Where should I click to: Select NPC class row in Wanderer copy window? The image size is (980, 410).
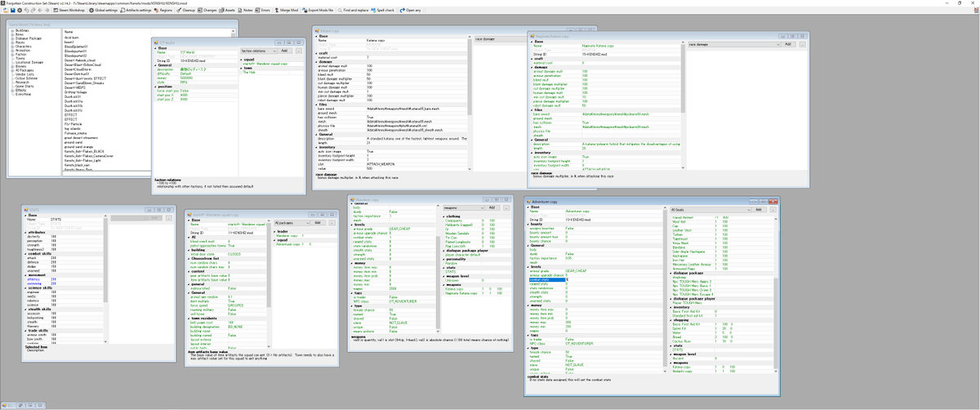394,301
